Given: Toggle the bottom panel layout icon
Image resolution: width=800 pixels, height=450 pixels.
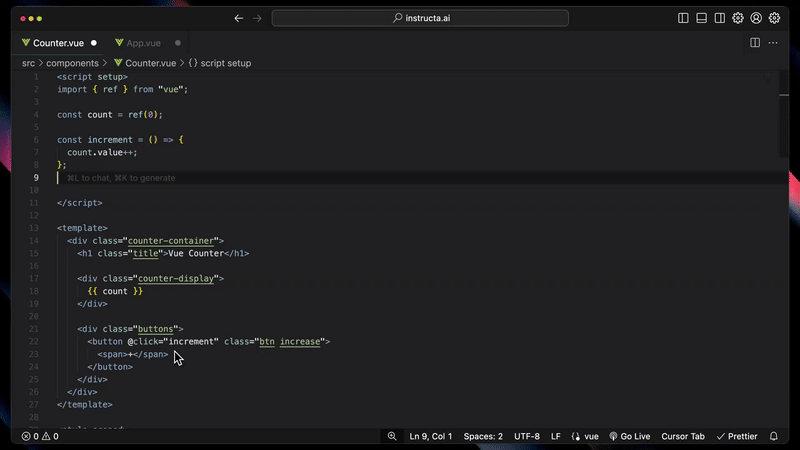Looking at the screenshot, I should pos(702,18).
